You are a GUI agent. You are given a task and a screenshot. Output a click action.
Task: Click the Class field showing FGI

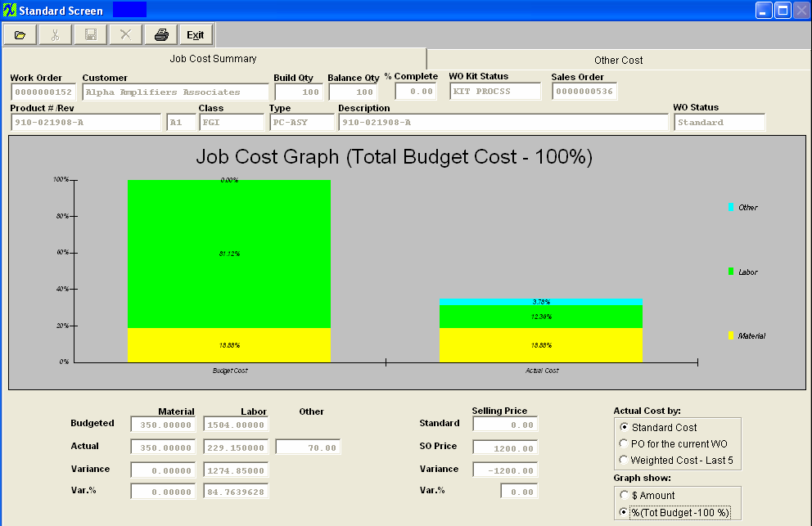(x=232, y=122)
